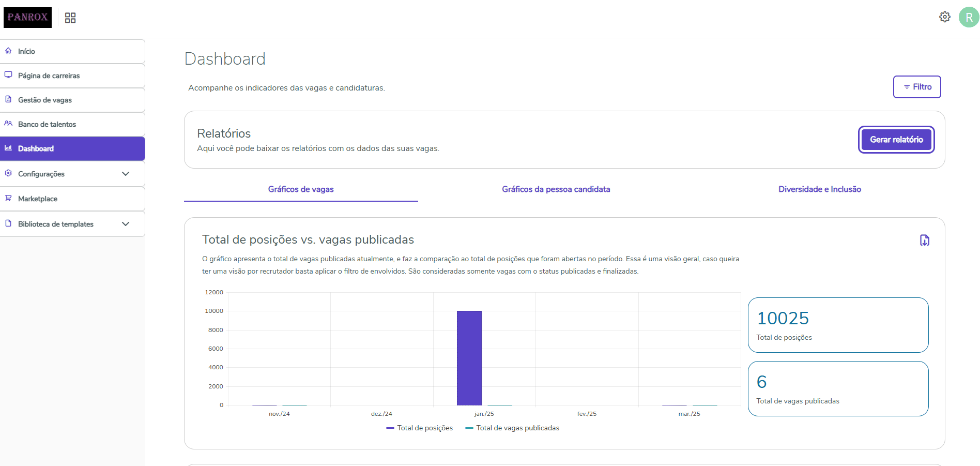
Task: Go to Início in sidebar
Action: (x=72, y=51)
